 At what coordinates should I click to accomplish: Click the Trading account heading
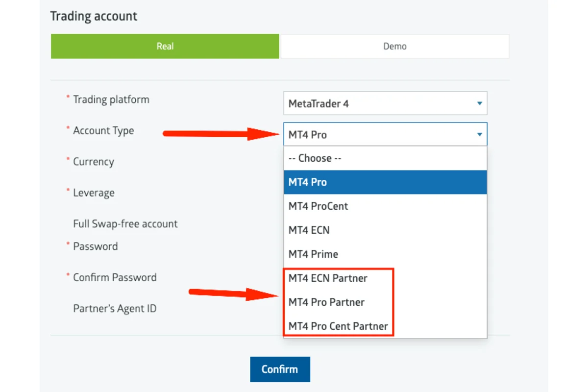(94, 16)
